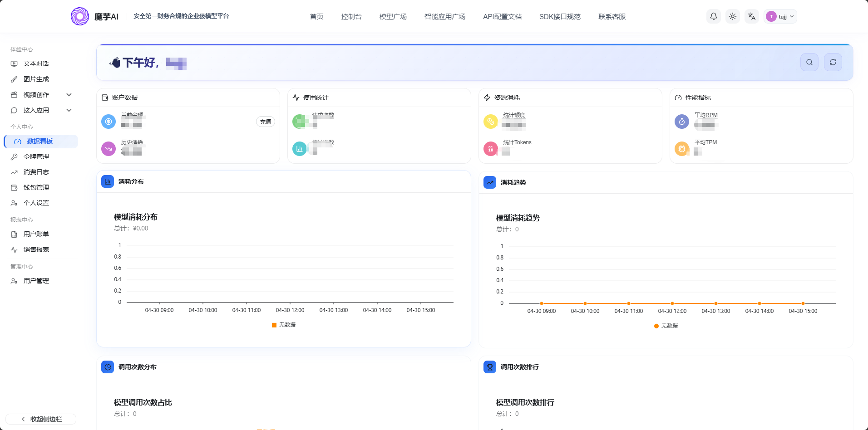Click the 性能指标 gauge header icon
The width and height of the screenshot is (868, 430).
(x=678, y=98)
